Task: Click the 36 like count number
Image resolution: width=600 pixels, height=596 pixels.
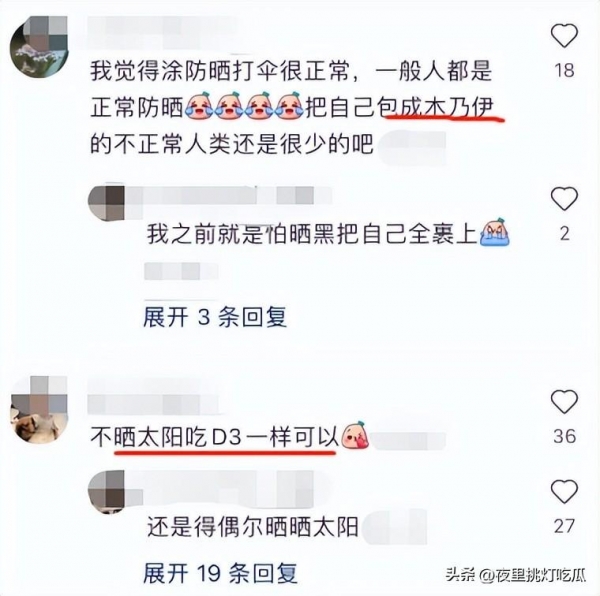Action: click(564, 436)
